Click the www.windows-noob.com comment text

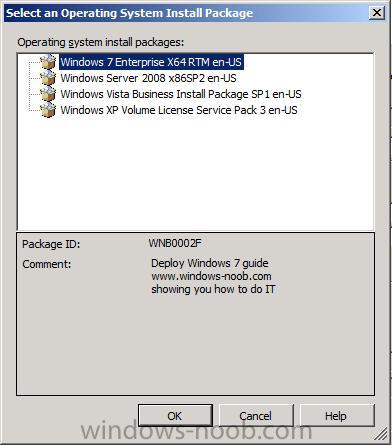(x=211, y=276)
